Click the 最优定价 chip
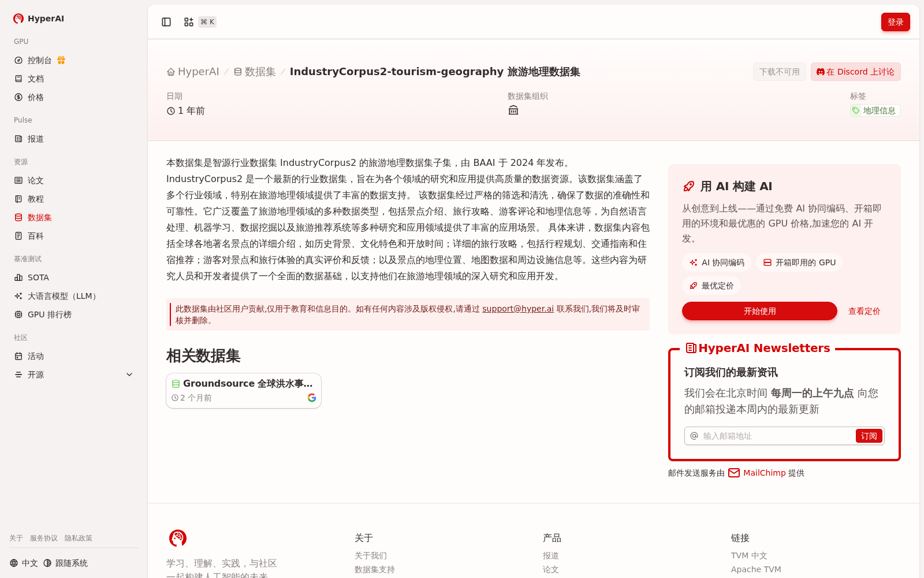 pos(711,286)
